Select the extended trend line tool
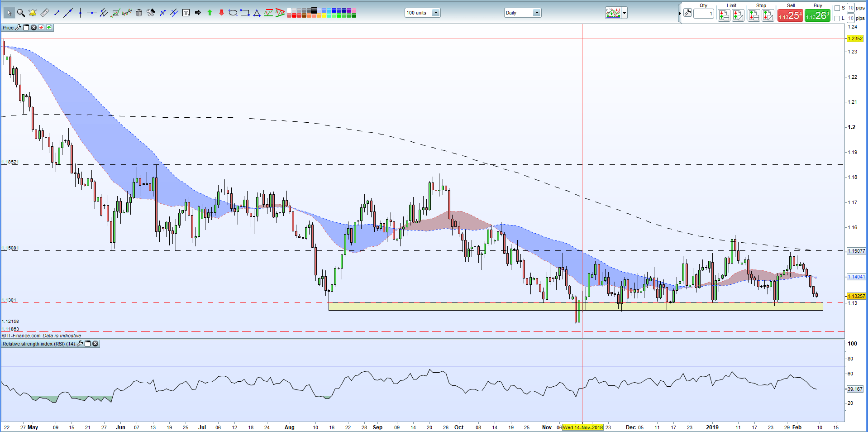 coord(68,13)
